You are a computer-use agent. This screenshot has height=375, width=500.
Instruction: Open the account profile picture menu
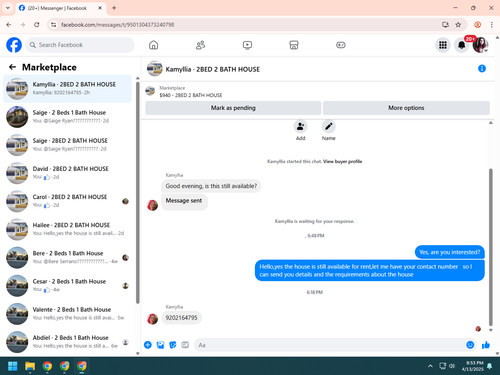click(480, 45)
